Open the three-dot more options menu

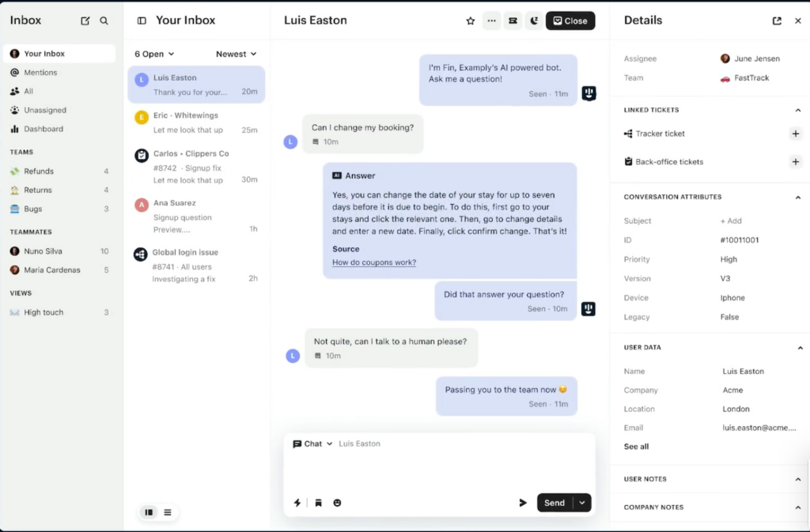[x=492, y=21]
